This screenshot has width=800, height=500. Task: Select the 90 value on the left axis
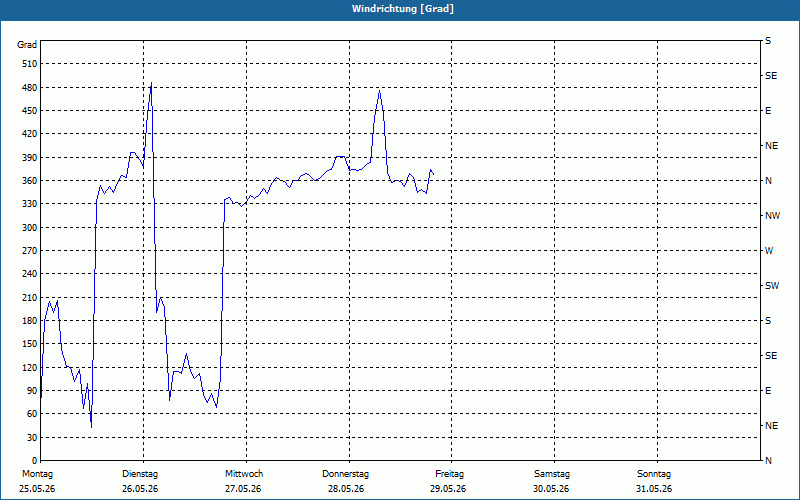pos(32,391)
